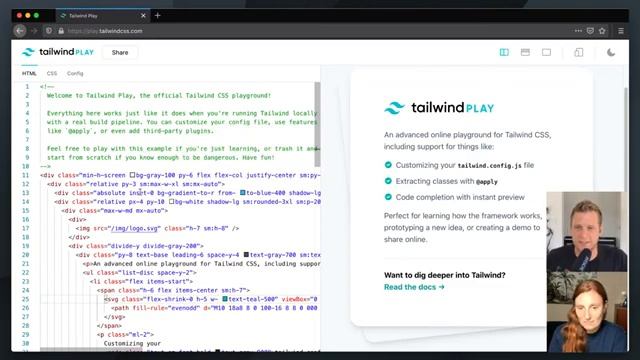This screenshot has height=360, width=640.
Task: Click the text-teal-500 color swatch on line 25
Action: point(225,299)
